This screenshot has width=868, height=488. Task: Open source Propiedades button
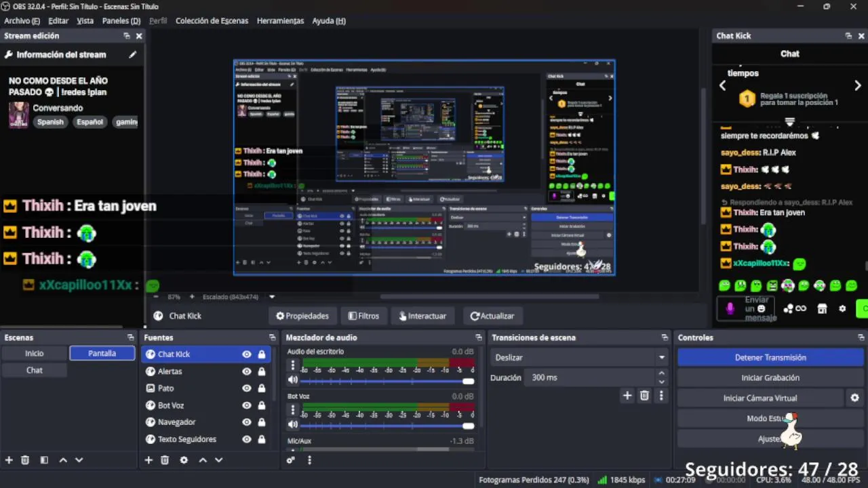pos(302,316)
